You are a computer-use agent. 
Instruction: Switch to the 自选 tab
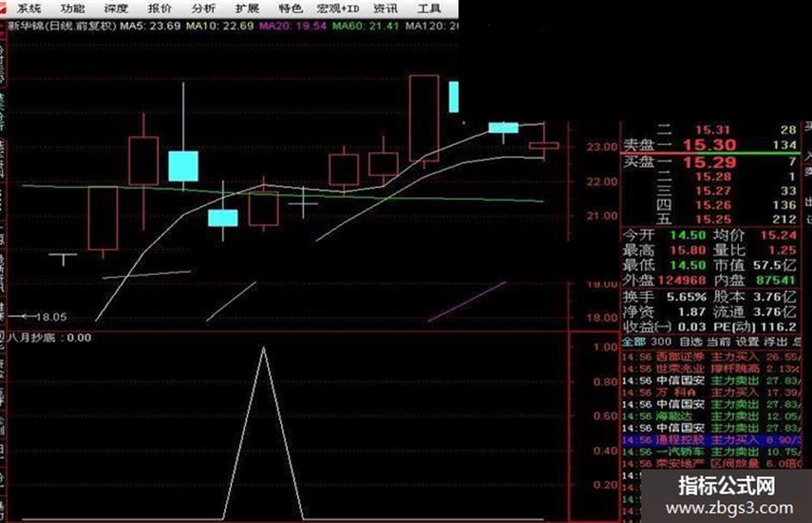pyautogui.click(x=691, y=342)
